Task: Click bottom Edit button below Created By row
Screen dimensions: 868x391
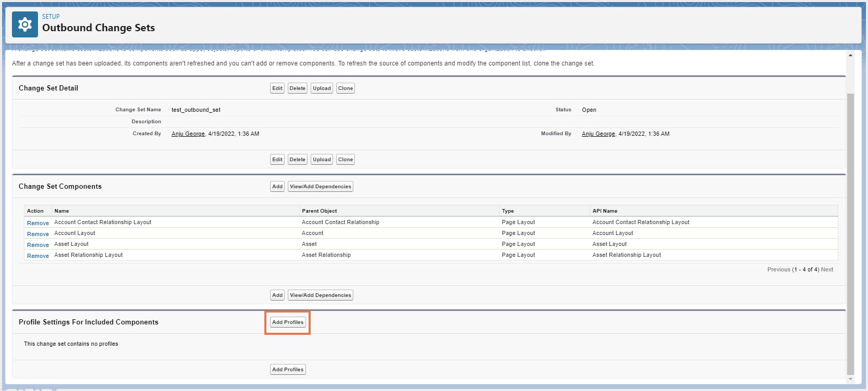Action: [277, 160]
